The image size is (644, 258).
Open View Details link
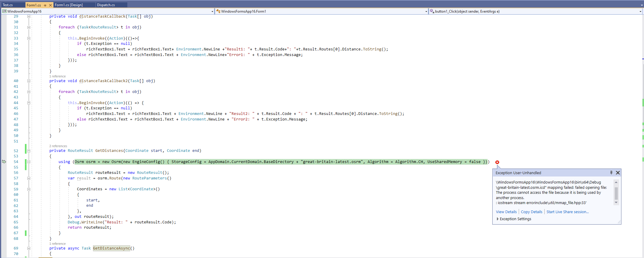click(506, 212)
